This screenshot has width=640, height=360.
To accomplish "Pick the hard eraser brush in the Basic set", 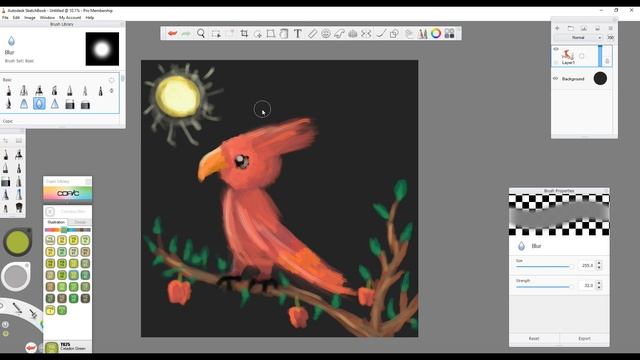I will coord(70,104).
